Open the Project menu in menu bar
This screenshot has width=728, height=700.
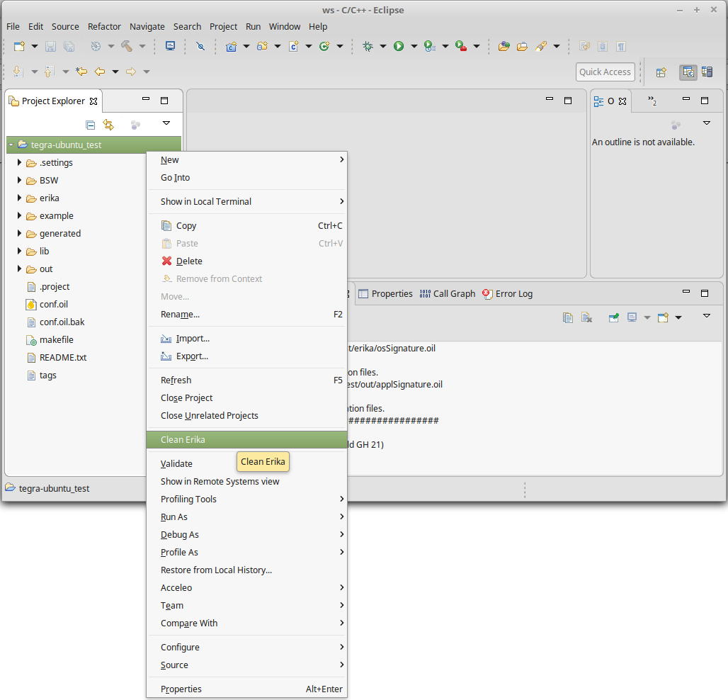coord(223,26)
